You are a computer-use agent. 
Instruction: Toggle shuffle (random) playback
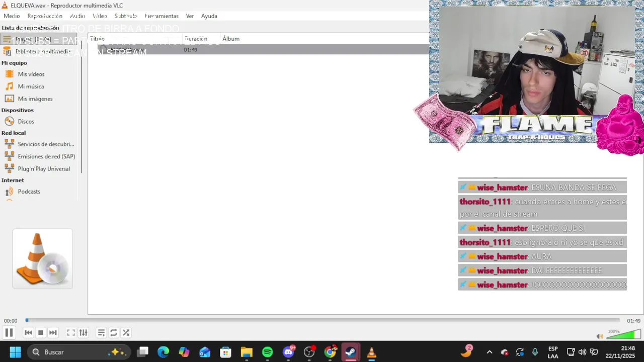point(126,333)
